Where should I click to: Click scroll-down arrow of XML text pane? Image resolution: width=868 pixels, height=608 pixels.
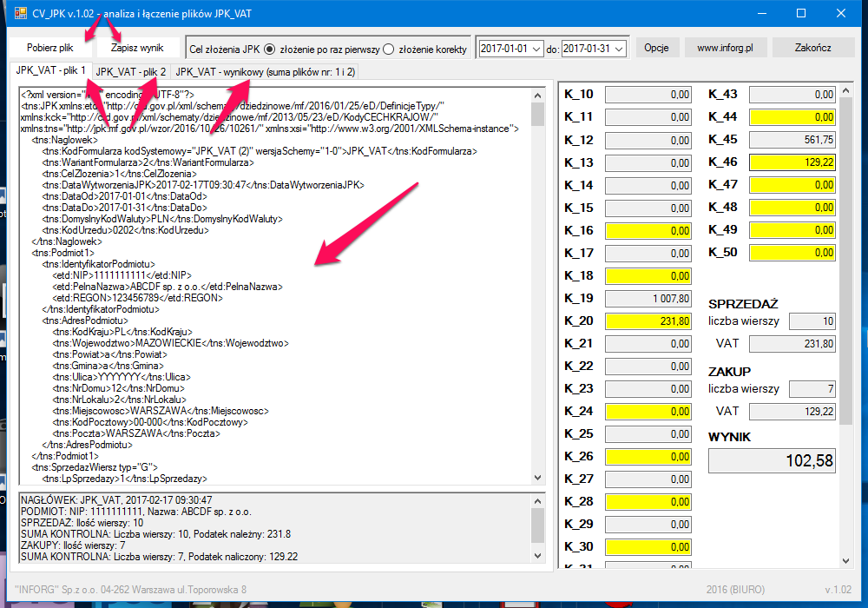point(537,478)
